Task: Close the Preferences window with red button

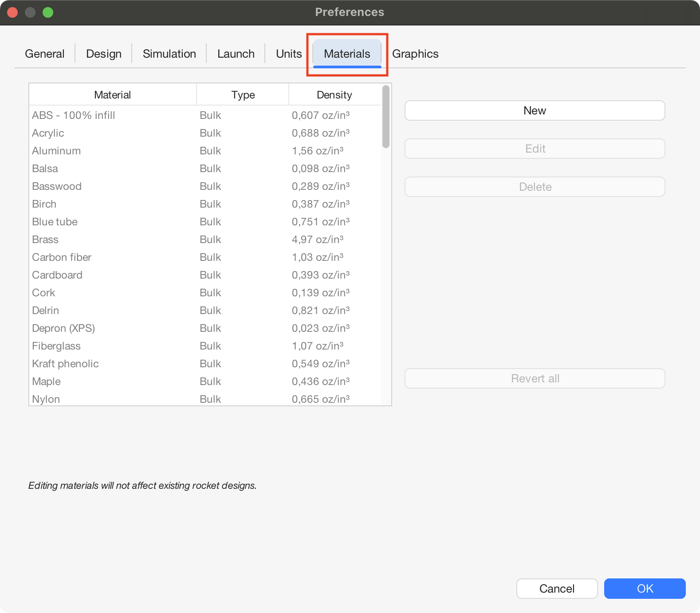Action: pyautogui.click(x=12, y=12)
